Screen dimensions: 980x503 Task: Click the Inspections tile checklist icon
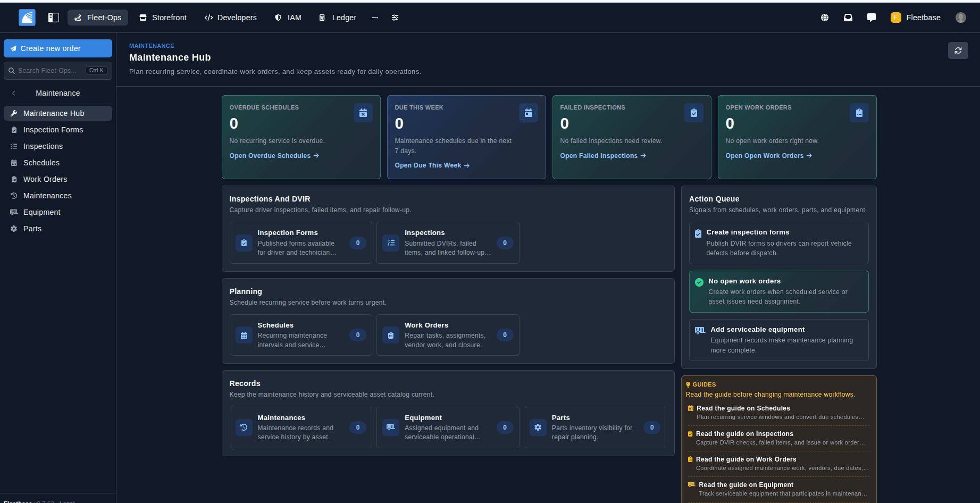point(391,243)
